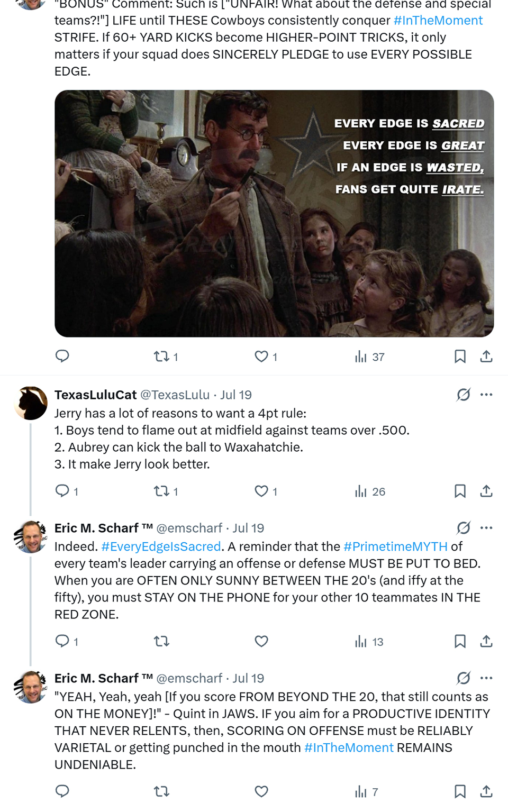Reply to the Every Edge Is Sacred meme tweet
This screenshot has height=812, width=508.
click(62, 356)
